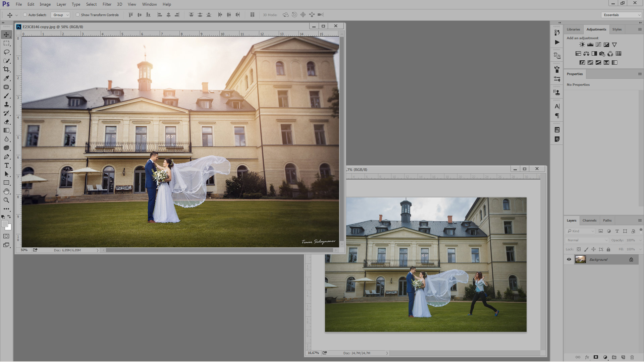
Task: Enable Show Transform Controls checkbox
Action: pos(78,15)
